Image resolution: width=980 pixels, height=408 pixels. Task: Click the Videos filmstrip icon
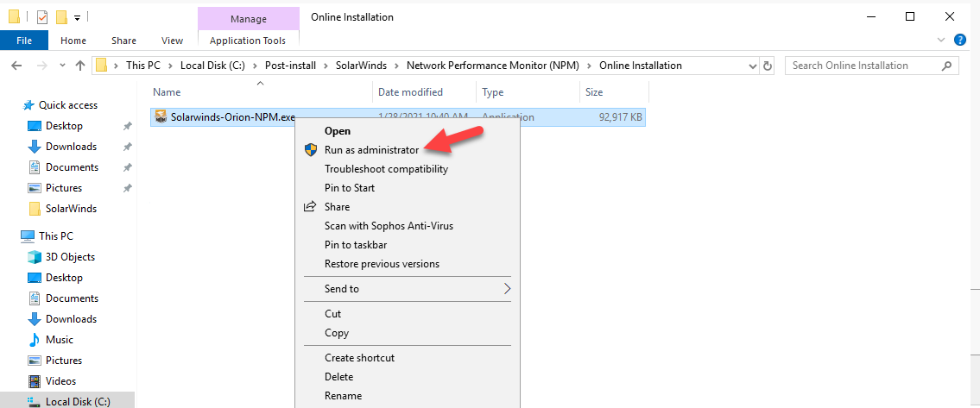35,381
